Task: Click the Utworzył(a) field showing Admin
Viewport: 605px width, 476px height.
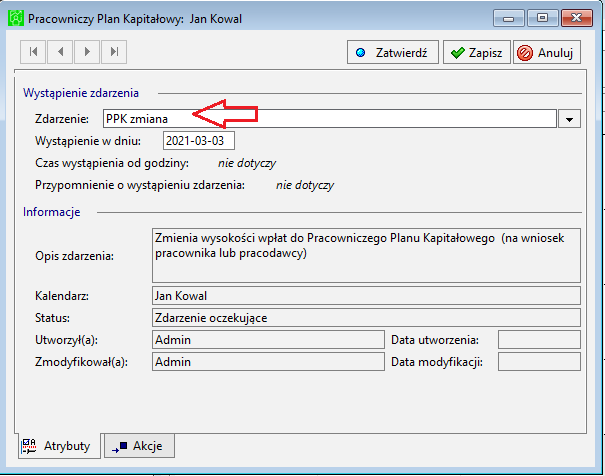Action: 268,340
